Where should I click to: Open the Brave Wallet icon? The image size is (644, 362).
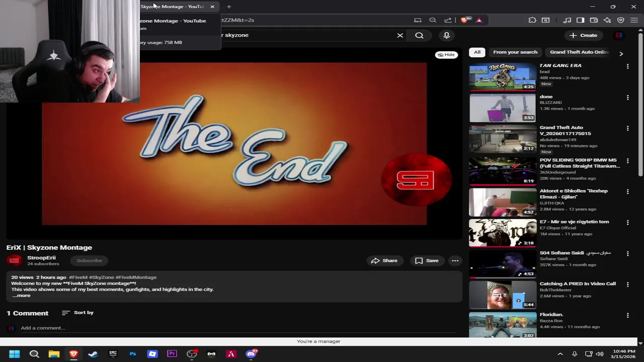click(594, 20)
